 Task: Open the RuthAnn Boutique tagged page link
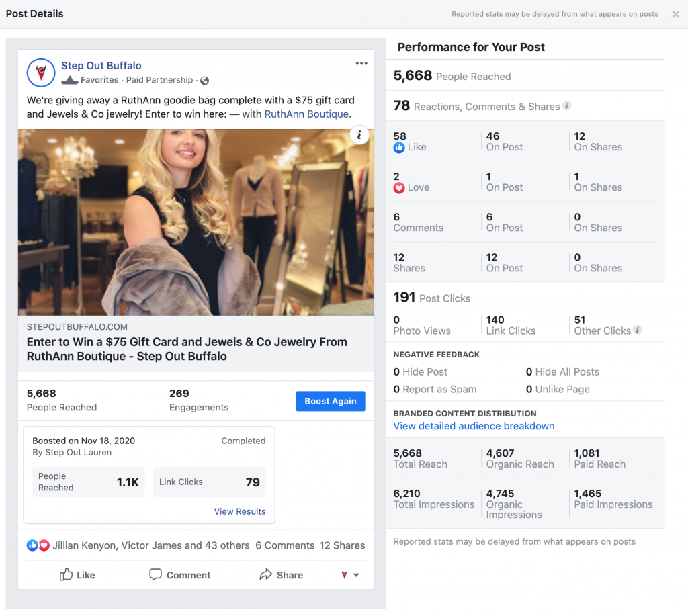coord(306,114)
